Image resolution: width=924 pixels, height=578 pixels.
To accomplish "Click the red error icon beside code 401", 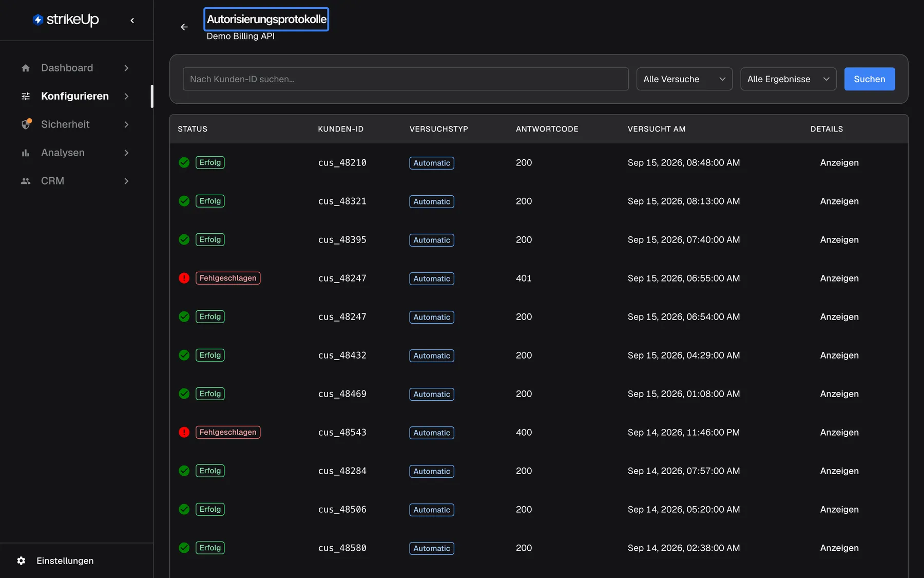I will 184,278.
